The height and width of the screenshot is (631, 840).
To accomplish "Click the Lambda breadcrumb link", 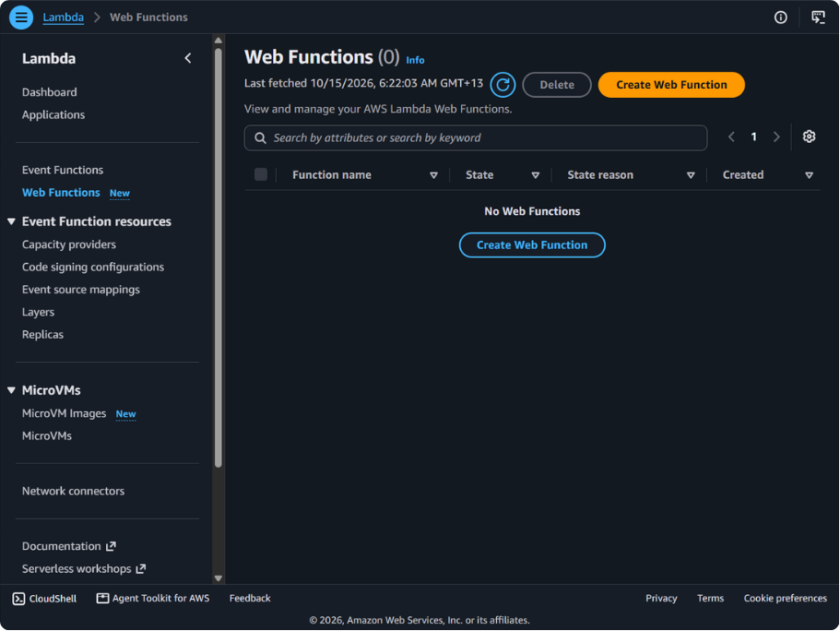I will point(64,18).
